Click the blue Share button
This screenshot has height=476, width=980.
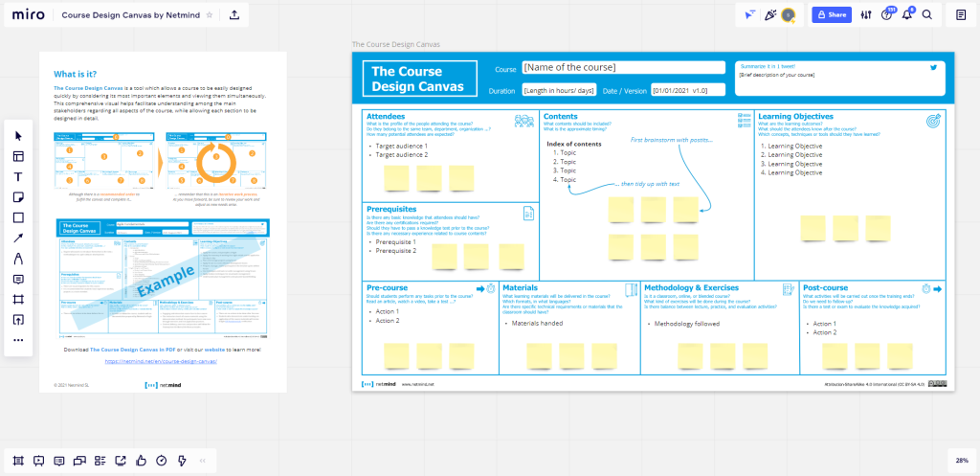coord(831,15)
